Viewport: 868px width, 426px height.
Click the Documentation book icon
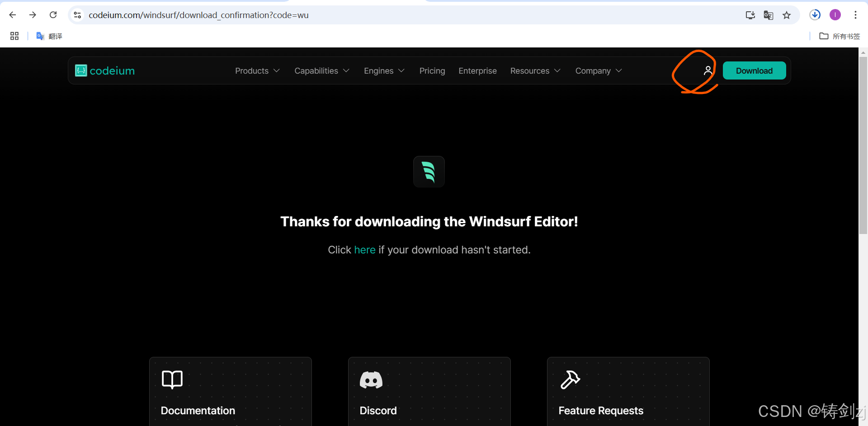[172, 379]
